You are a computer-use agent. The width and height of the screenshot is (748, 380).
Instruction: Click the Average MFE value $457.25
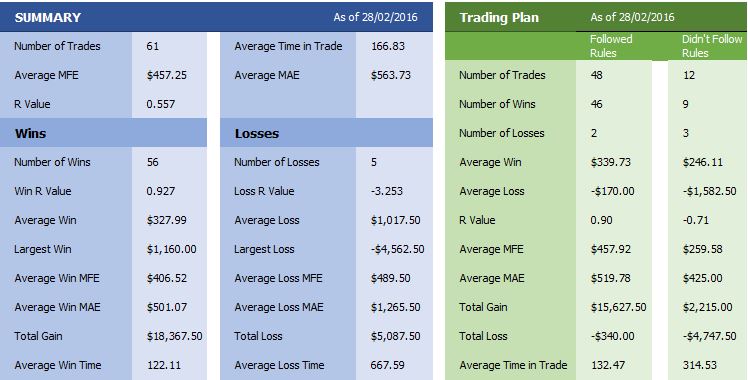click(166, 75)
